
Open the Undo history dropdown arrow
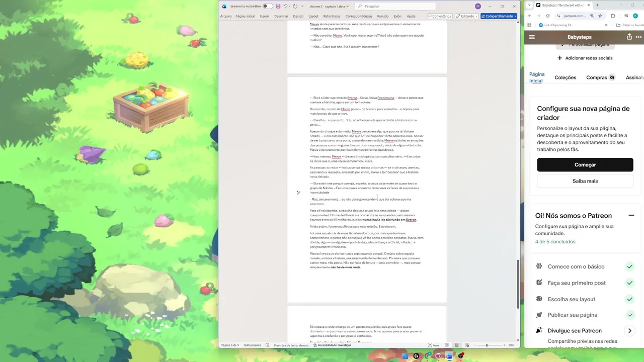click(289, 6)
